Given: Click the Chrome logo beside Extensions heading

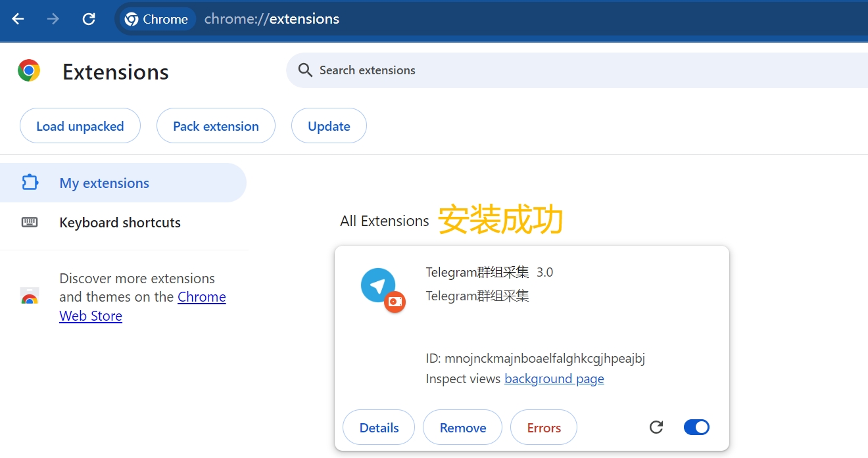Looking at the screenshot, I should click(x=29, y=71).
